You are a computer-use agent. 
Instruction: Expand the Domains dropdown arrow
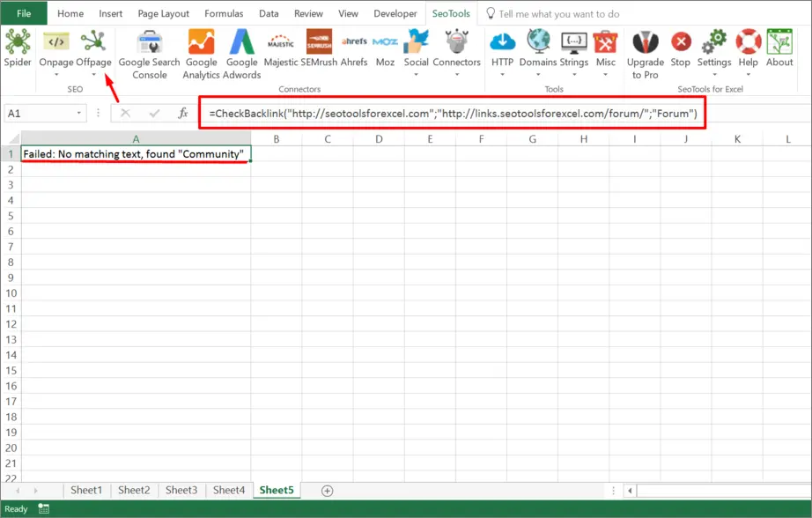(x=538, y=75)
